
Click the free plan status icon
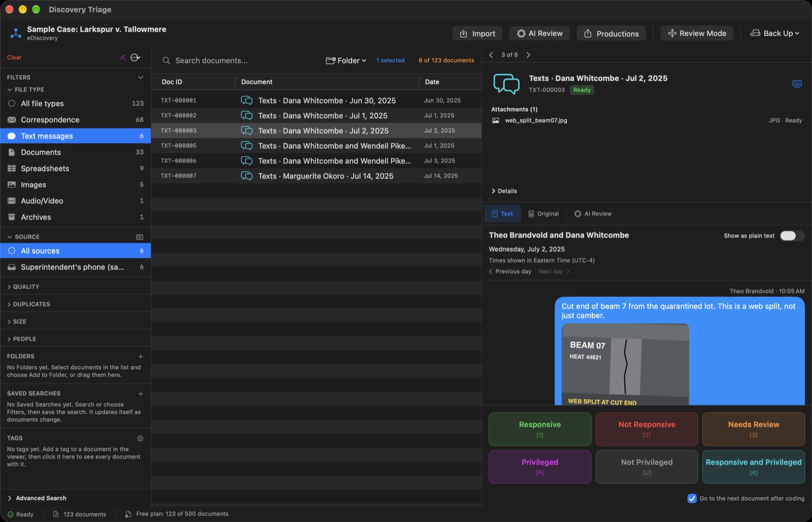tap(128, 514)
